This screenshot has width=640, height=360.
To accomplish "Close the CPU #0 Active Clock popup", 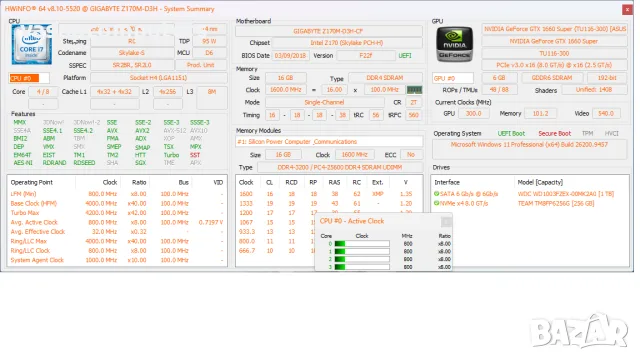I will point(446,222).
